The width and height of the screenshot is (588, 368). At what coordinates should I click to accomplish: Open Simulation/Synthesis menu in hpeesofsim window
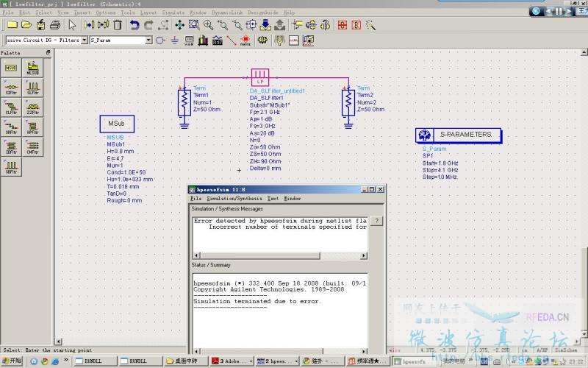point(234,198)
